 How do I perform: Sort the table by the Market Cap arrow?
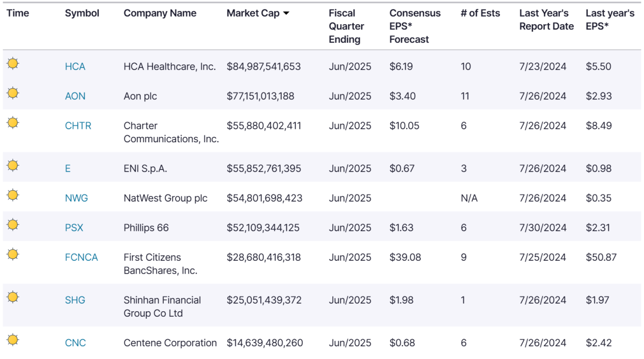pyautogui.click(x=286, y=13)
